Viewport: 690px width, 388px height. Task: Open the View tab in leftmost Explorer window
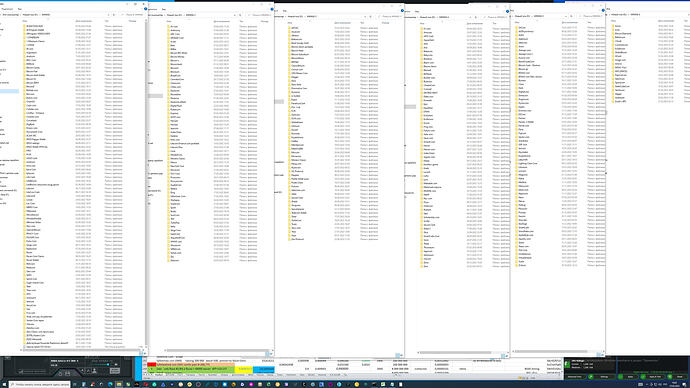19,9
